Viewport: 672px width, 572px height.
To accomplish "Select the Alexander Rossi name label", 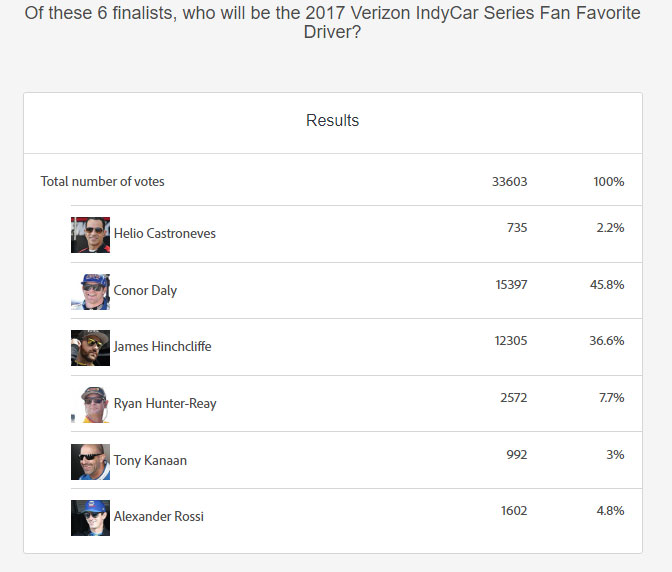I will point(159,517).
